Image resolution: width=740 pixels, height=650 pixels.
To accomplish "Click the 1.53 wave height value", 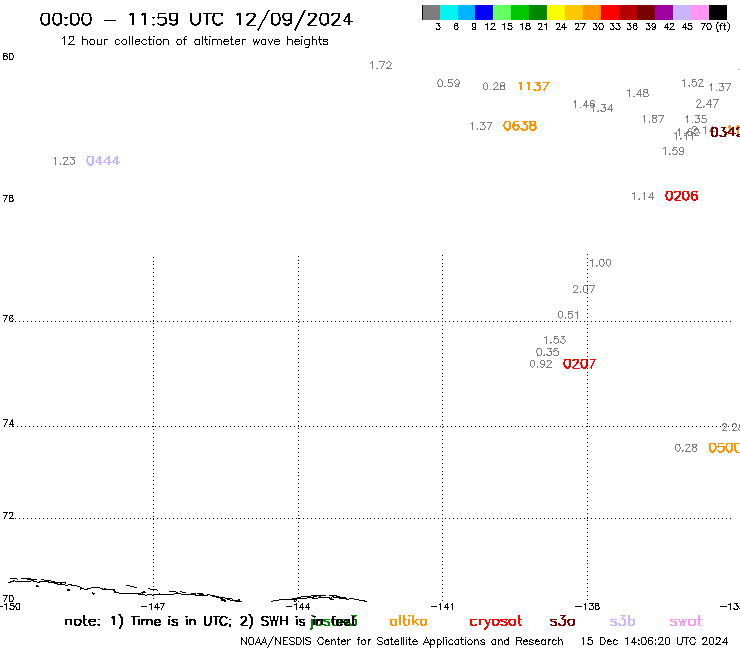I will pos(555,340).
